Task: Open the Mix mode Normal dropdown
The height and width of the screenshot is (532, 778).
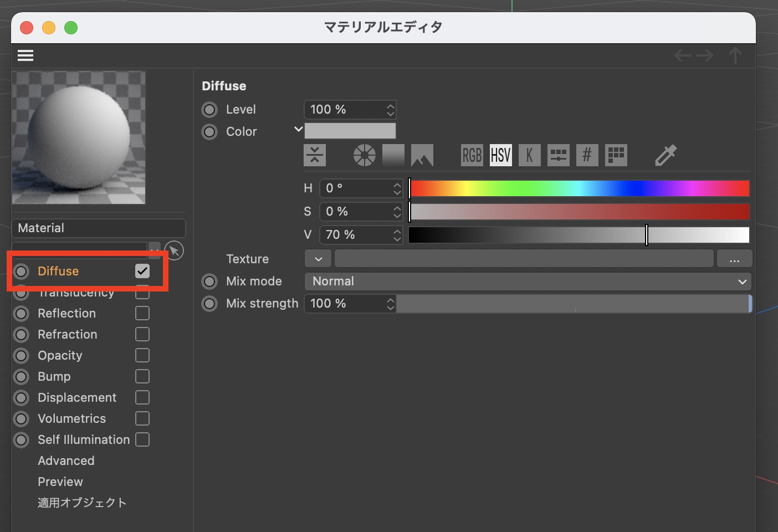Action: click(x=528, y=282)
